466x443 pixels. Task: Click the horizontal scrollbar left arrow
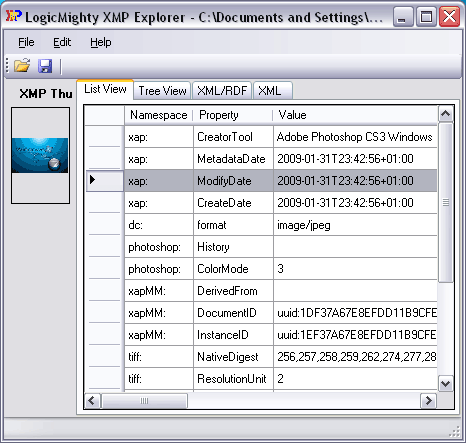[92, 400]
